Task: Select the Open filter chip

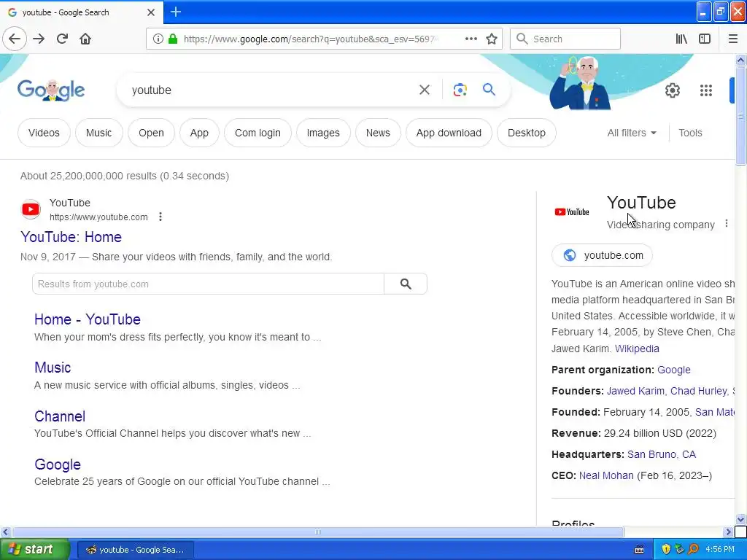Action: point(151,133)
